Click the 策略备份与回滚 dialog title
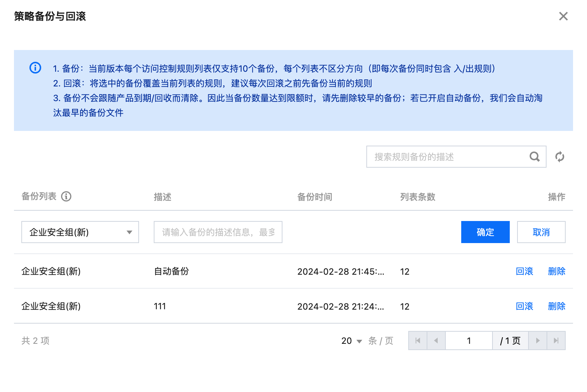The height and width of the screenshot is (392, 587). tap(50, 16)
